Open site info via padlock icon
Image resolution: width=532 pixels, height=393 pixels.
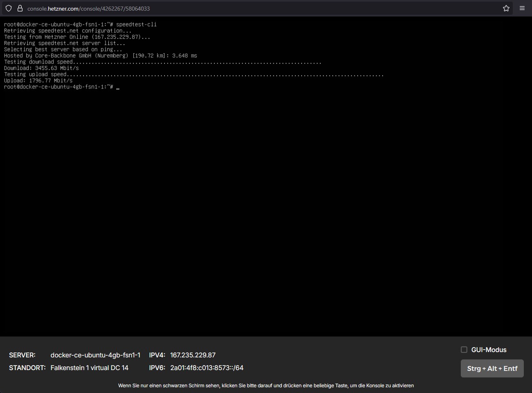20,8
